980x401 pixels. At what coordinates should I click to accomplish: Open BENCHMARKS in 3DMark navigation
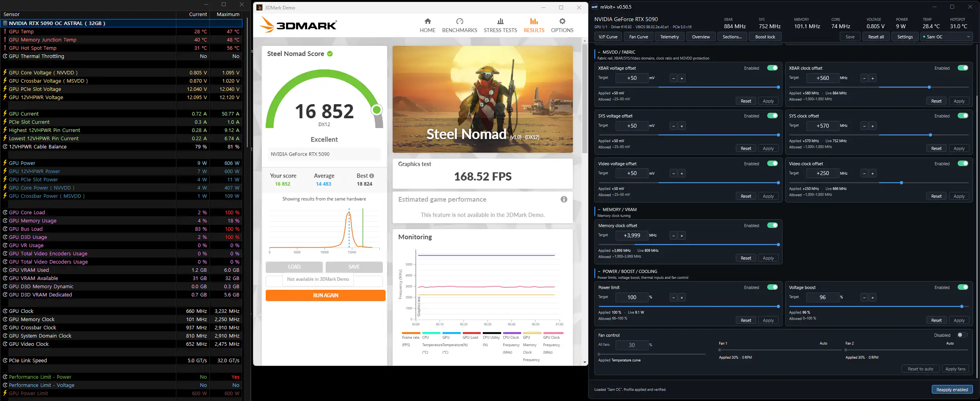460,25
